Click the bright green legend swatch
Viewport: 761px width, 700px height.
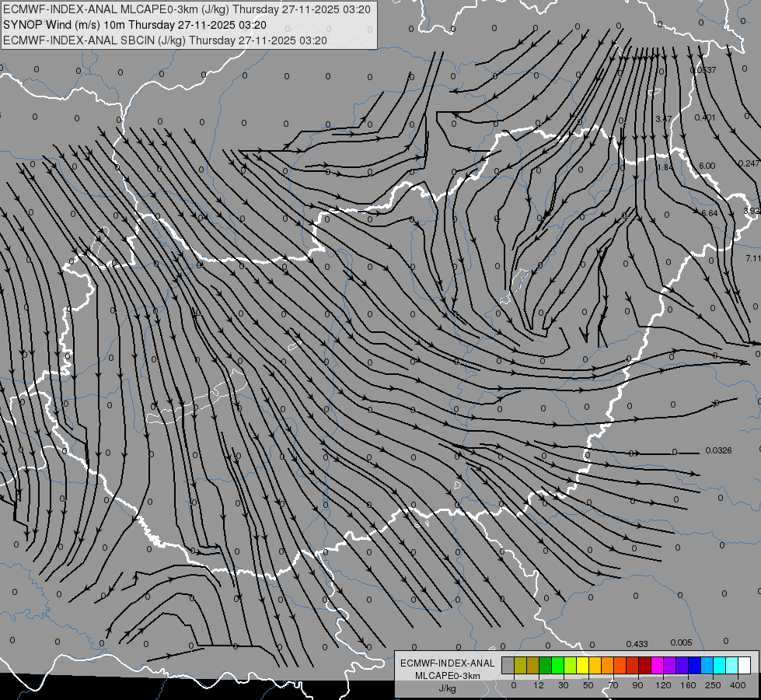[x=558, y=665]
